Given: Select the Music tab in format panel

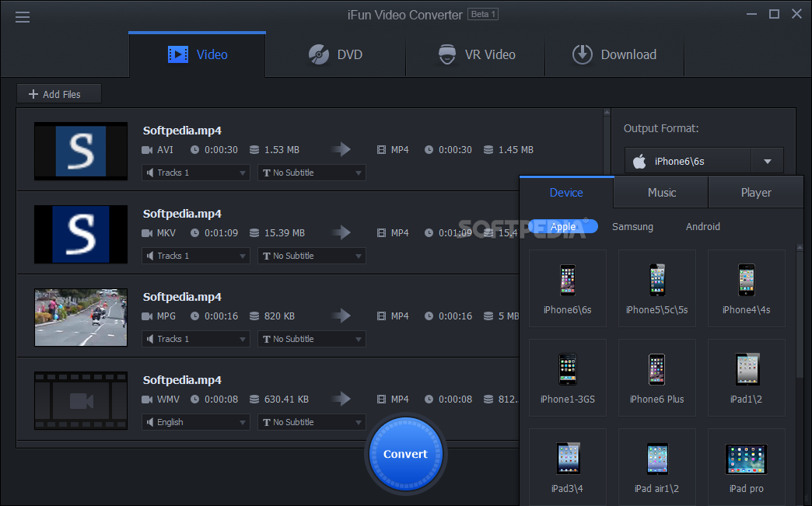Looking at the screenshot, I should (x=661, y=193).
